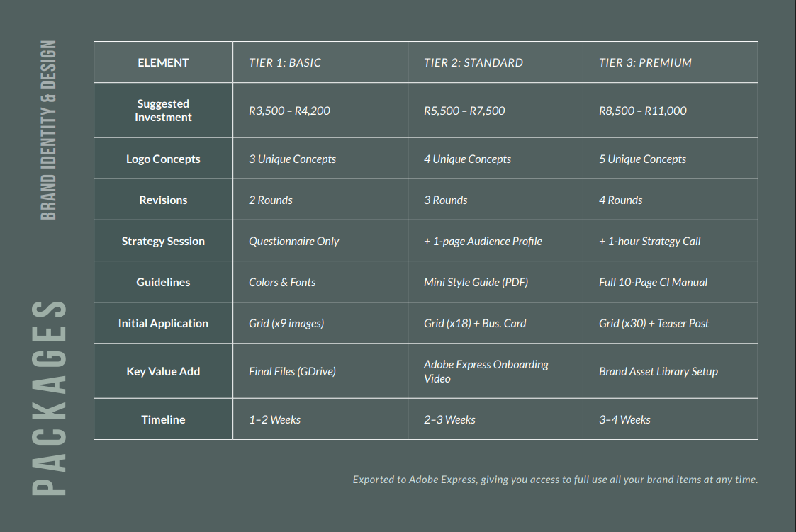Click the ELEMENT column header
Viewport: 796px width, 532px height.
click(163, 62)
